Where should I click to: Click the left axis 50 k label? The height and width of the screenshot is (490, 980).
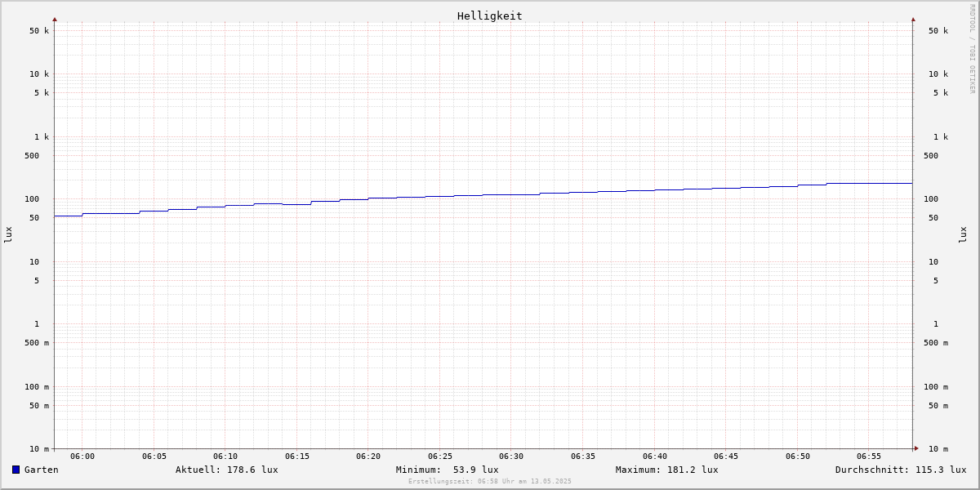click(x=39, y=31)
